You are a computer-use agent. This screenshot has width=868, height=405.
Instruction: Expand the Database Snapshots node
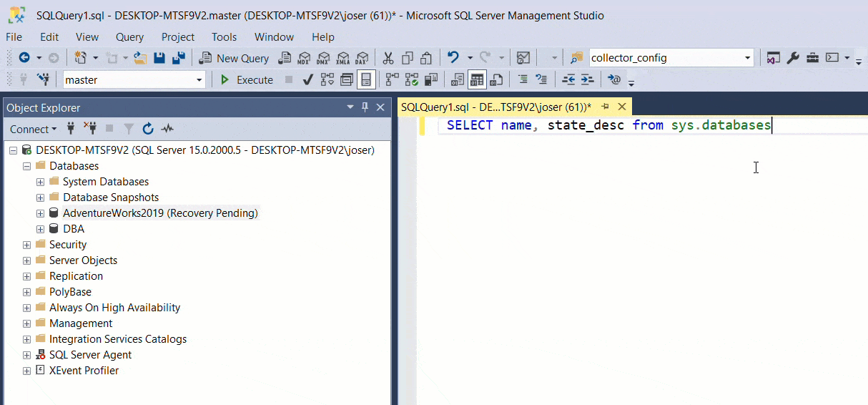[40, 197]
